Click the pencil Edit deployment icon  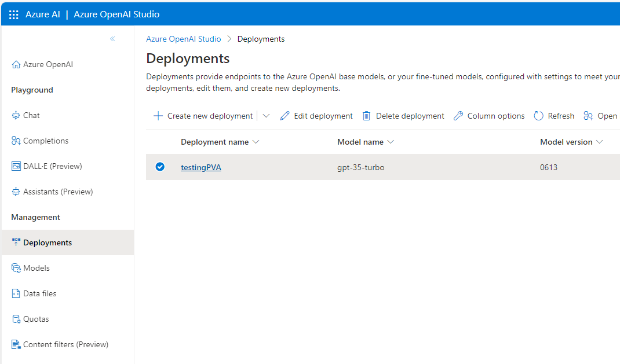(285, 116)
